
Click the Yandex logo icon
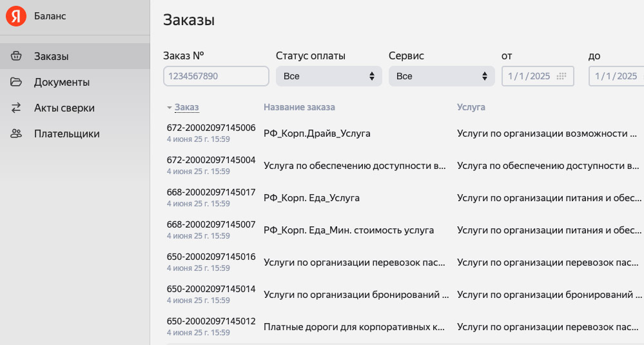coord(16,17)
